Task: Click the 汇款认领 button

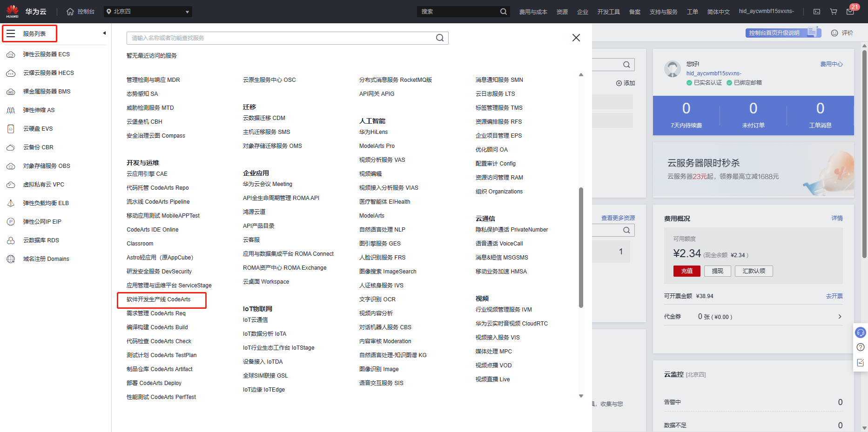Action: pyautogui.click(x=754, y=271)
